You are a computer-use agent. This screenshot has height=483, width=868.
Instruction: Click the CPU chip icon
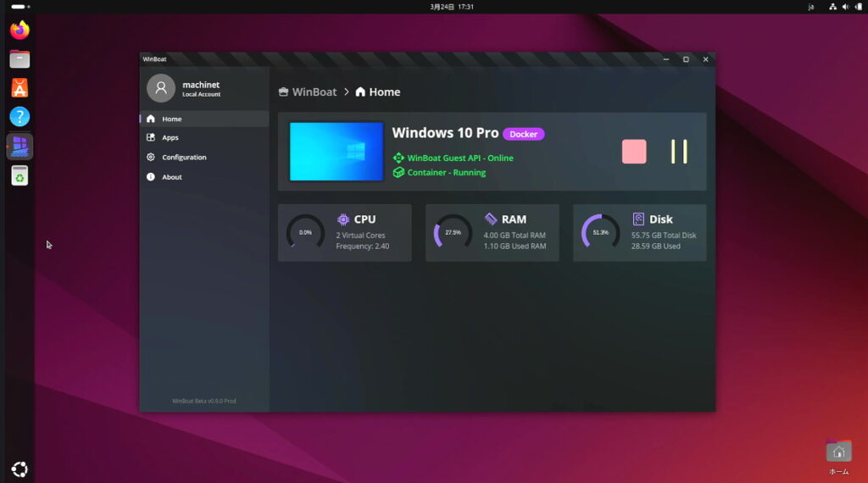click(343, 219)
